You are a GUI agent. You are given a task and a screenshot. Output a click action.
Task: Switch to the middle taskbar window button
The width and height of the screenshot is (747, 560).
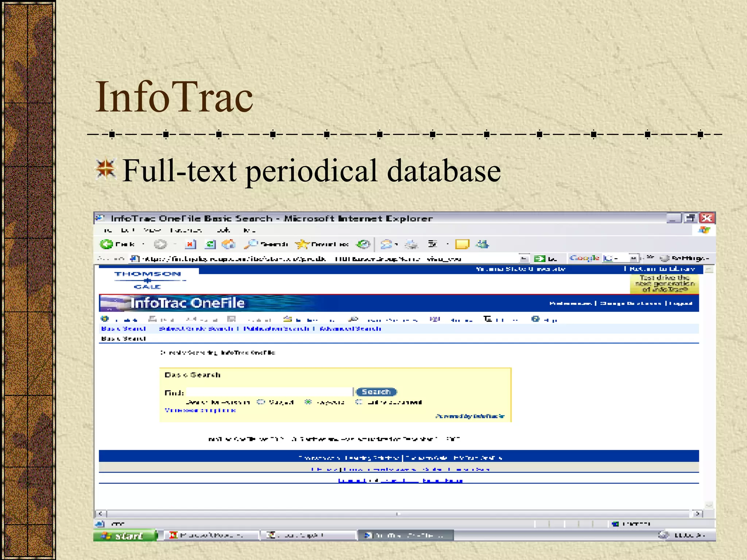[x=308, y=535]
